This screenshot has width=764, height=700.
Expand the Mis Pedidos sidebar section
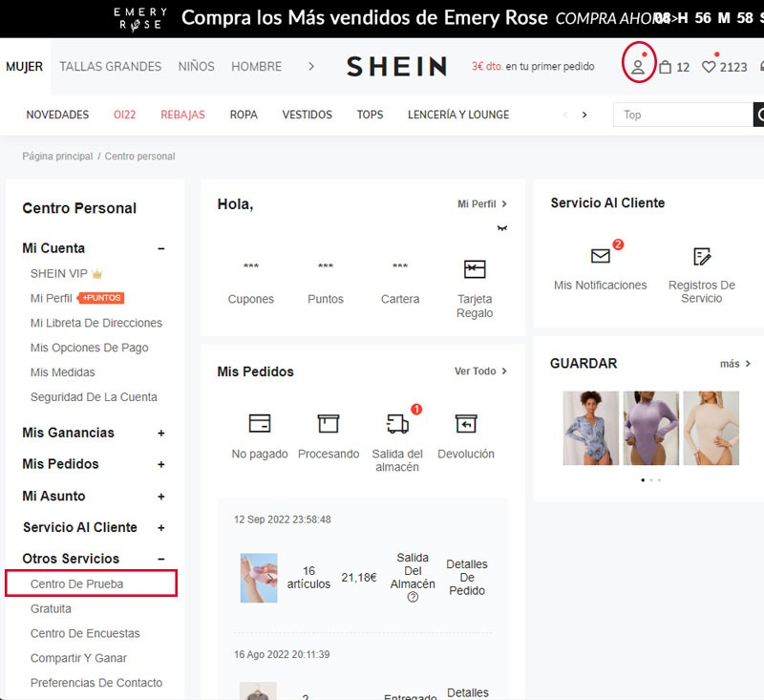tap(161, 465)
